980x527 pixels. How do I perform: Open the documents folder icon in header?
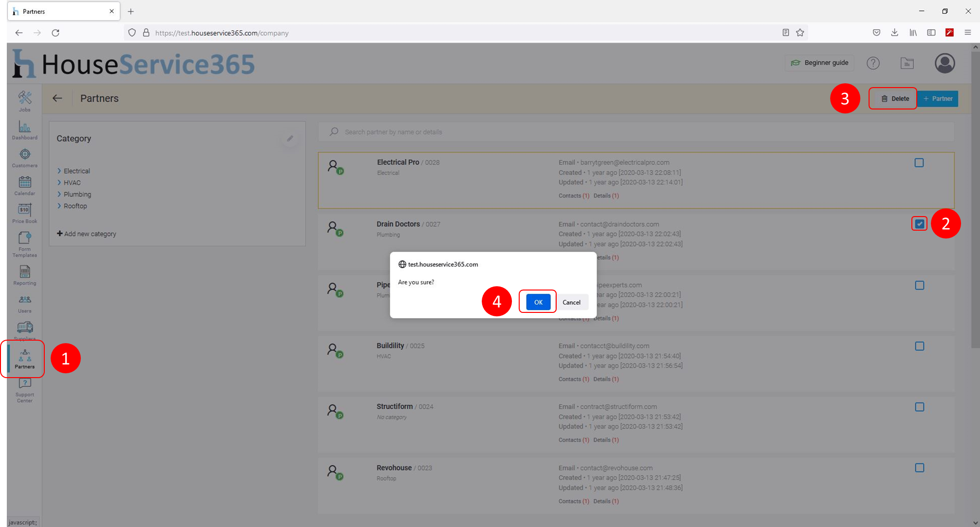point(907,63)
